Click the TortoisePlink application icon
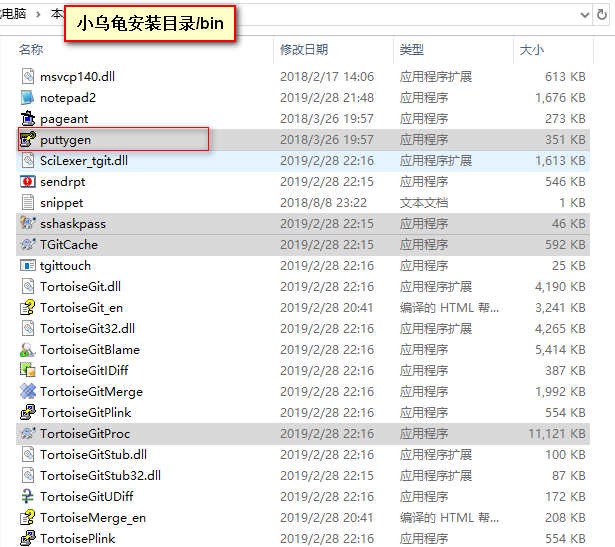The image size is (615, 547). 27,538
